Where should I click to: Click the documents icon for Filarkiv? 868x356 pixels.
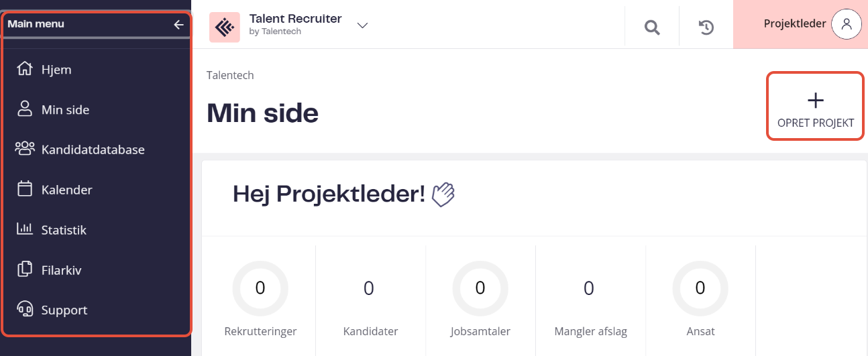tap(25, 270)
